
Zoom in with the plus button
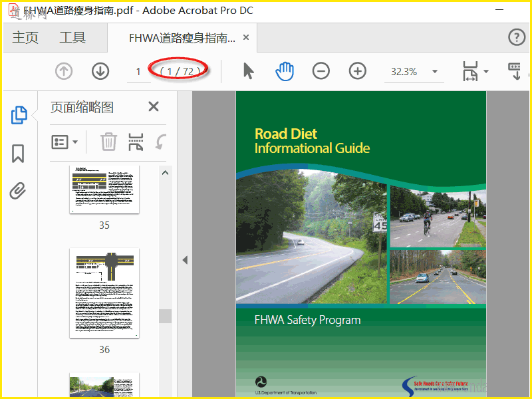tap(358, 71)
